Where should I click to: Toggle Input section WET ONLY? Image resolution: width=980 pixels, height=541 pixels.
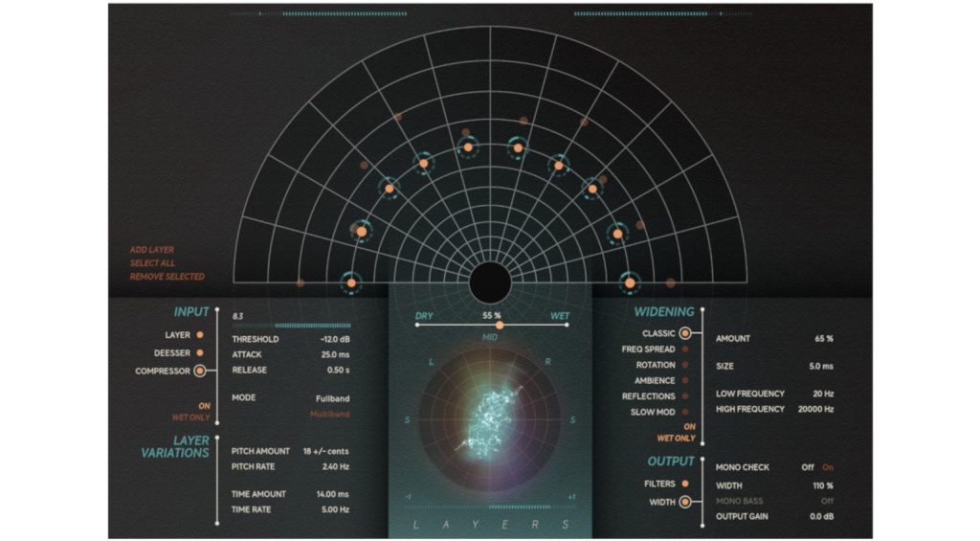click(x=191, y=418)
